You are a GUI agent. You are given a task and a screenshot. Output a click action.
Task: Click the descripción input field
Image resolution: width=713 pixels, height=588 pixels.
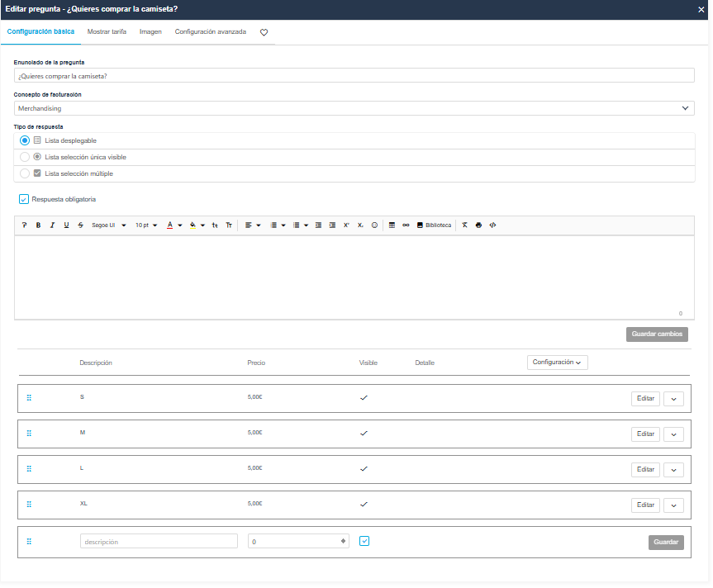point(159,542)
